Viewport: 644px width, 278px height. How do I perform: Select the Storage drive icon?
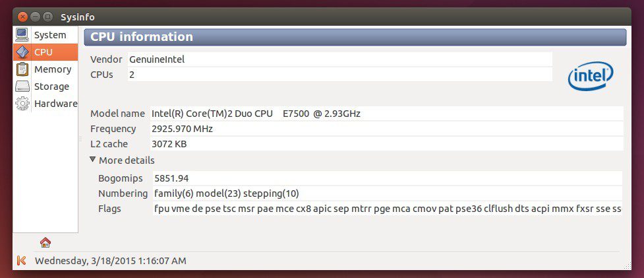(22, 87)
